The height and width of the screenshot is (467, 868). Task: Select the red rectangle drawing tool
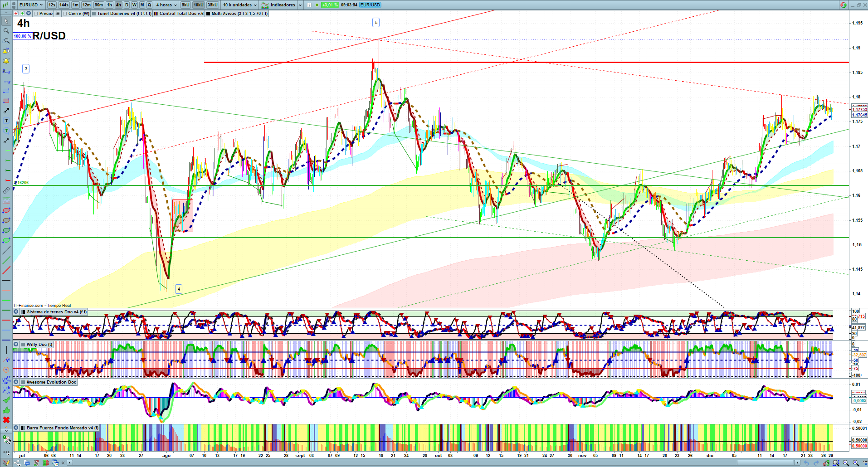(6, 101)
